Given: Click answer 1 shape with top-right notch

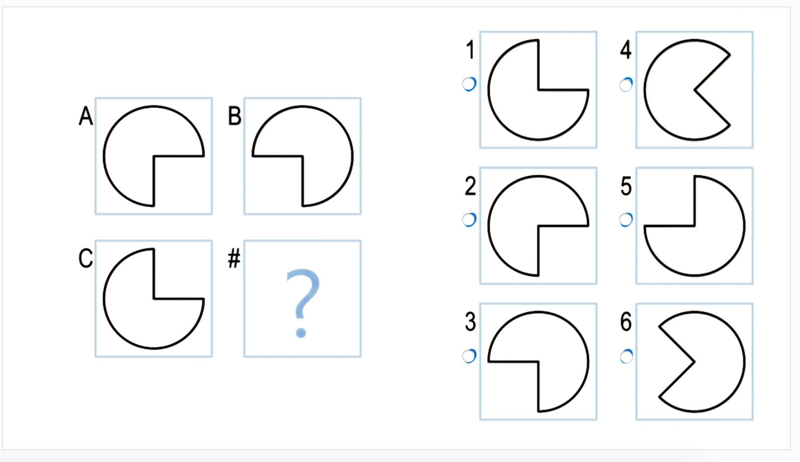Looking at the screenshot, I should pos(538,90).
